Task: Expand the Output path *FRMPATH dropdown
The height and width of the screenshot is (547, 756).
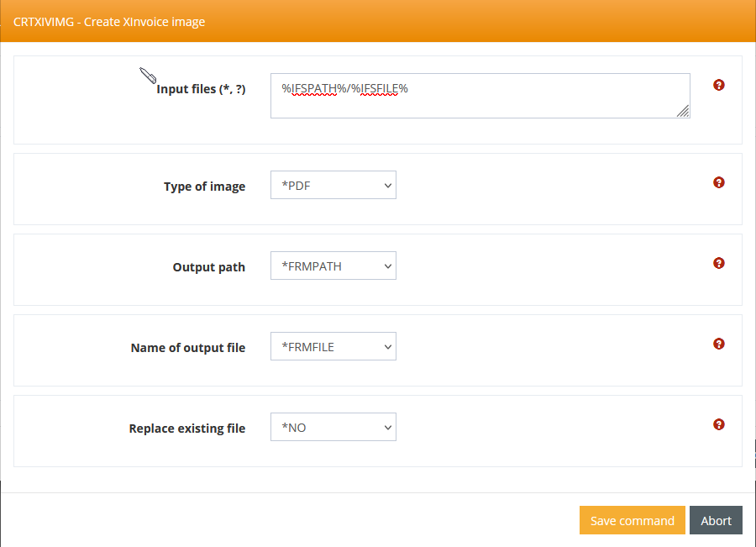Action: 333,266
